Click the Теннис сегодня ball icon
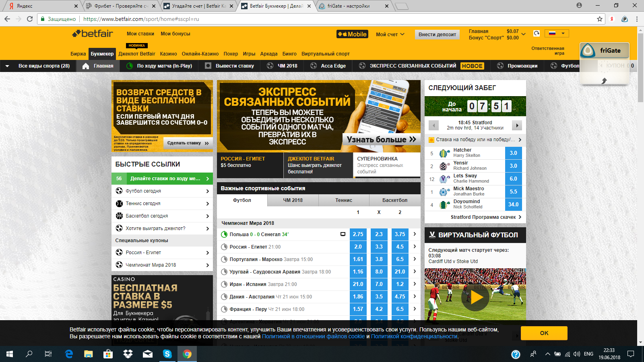The height and width of the screenshot is (362, 644). [119, 204]
